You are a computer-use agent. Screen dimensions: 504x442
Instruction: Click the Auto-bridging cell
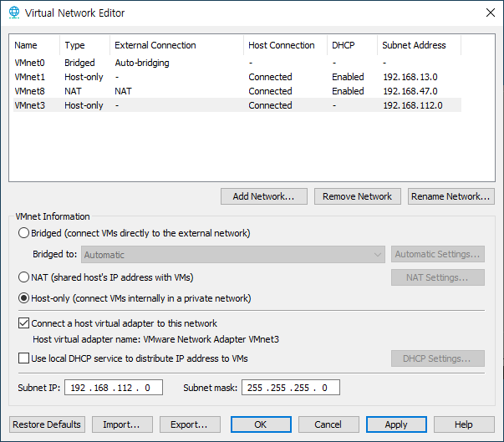click(142, 63)
